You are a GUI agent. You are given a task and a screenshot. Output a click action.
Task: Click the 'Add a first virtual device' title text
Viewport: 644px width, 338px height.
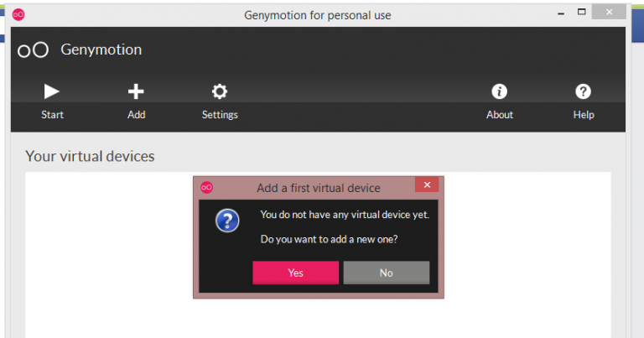click(x=318, y=188)
